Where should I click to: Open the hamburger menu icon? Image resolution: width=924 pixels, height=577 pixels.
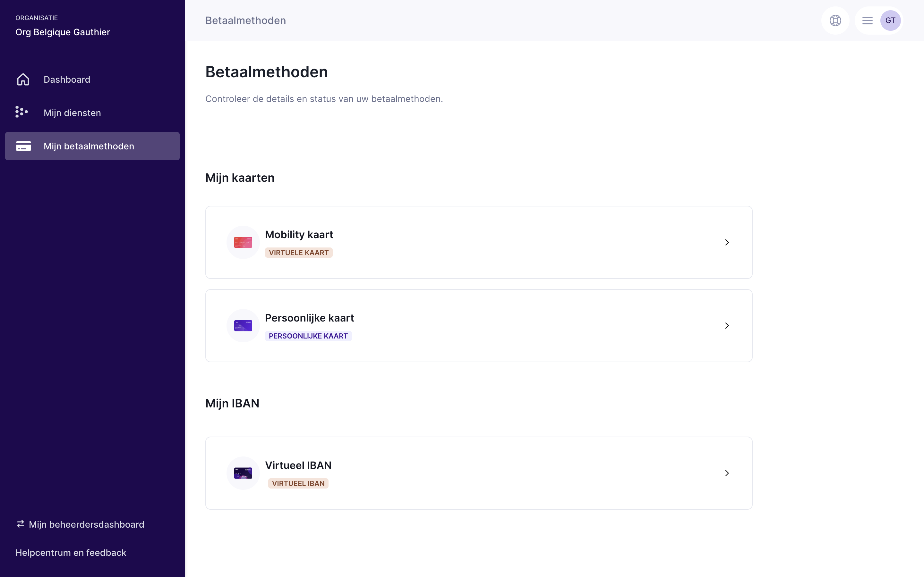point(867,21)
